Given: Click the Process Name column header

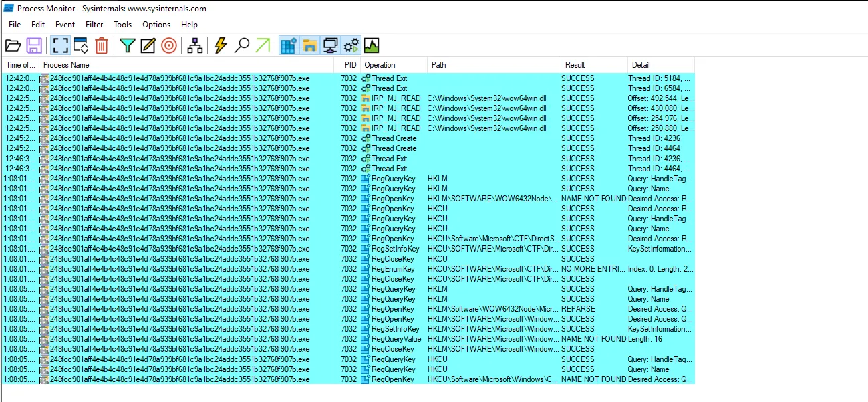Looking at the screenshot, I should pyautogui.click(x=187, y=65).
